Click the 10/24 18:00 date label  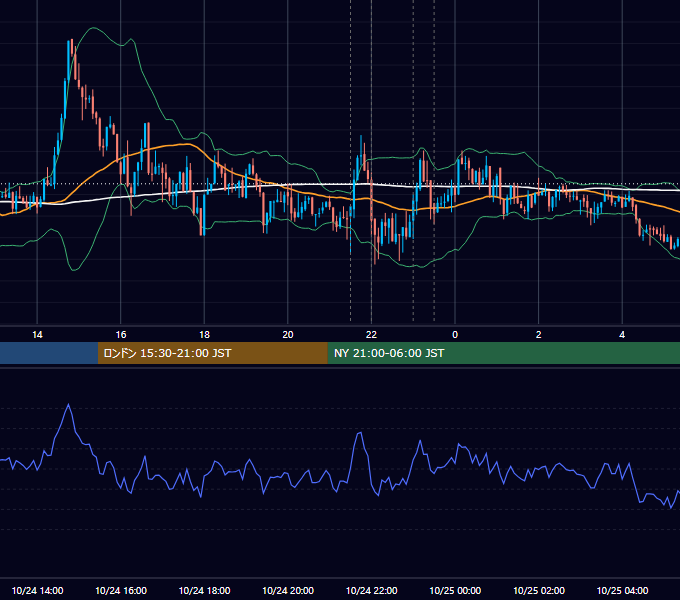(204, 590)
